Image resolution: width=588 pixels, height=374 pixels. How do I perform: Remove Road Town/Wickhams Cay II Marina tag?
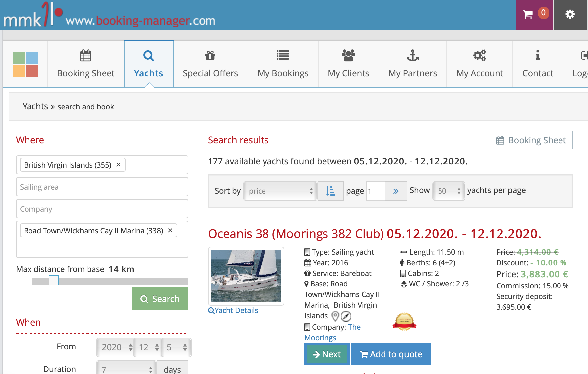click(x=170, y=230)
